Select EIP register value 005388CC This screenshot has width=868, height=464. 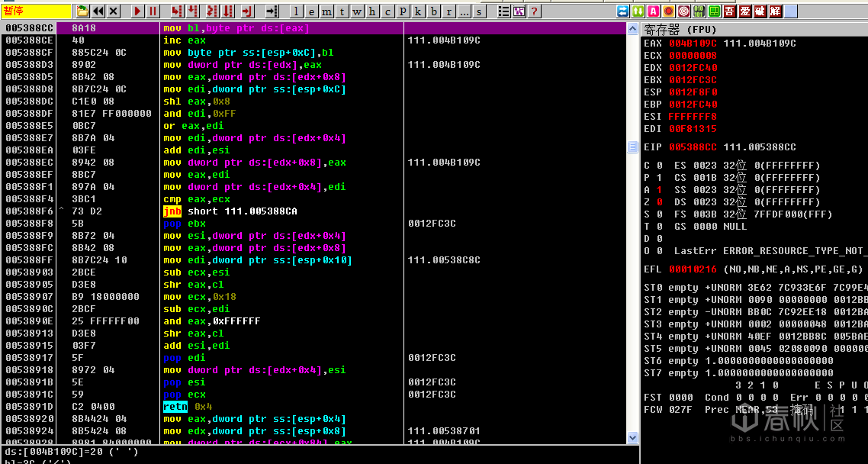[693, 147]
